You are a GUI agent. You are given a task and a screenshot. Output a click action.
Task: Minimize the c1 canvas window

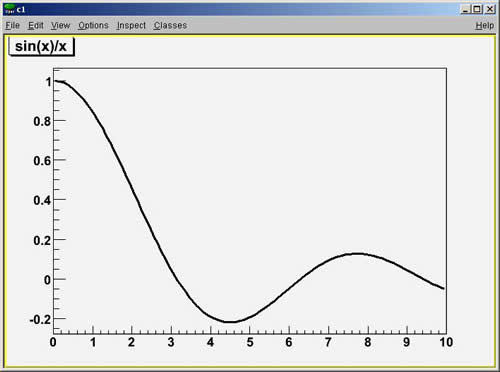pos(466,9)
